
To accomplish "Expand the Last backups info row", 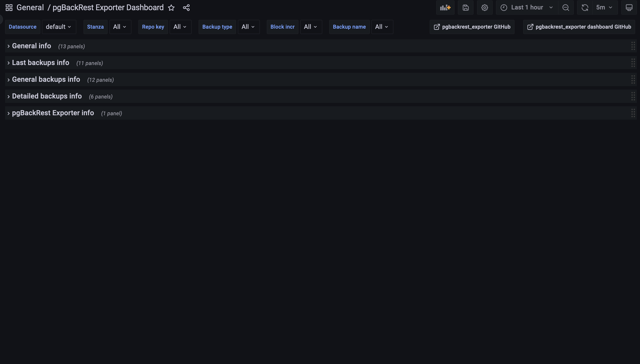I will (41, 63).
